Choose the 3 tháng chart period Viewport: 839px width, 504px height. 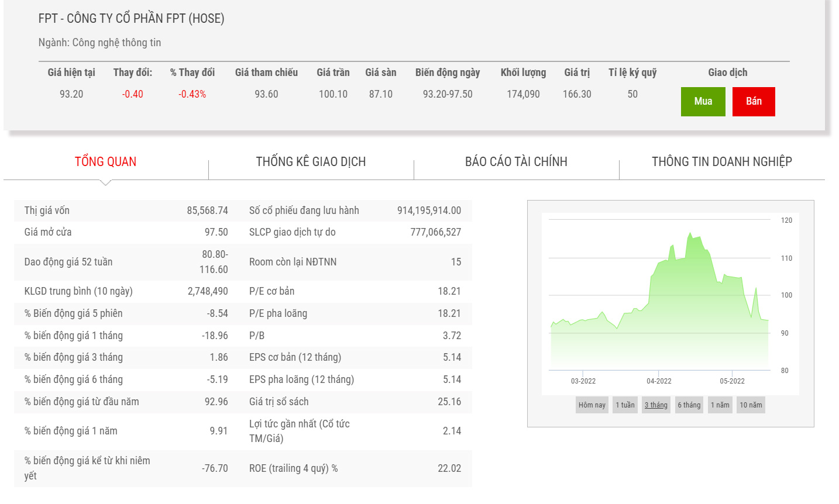pos(656,405)
